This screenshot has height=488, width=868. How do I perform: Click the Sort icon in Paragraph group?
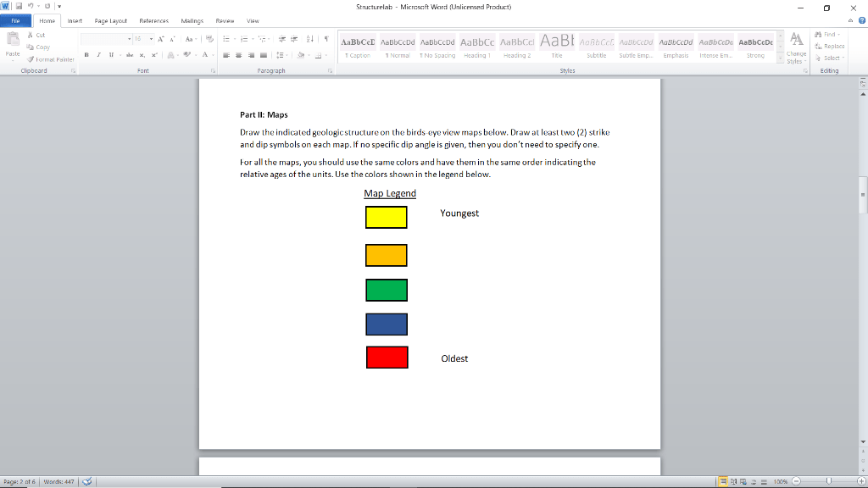tap(310, 39)
